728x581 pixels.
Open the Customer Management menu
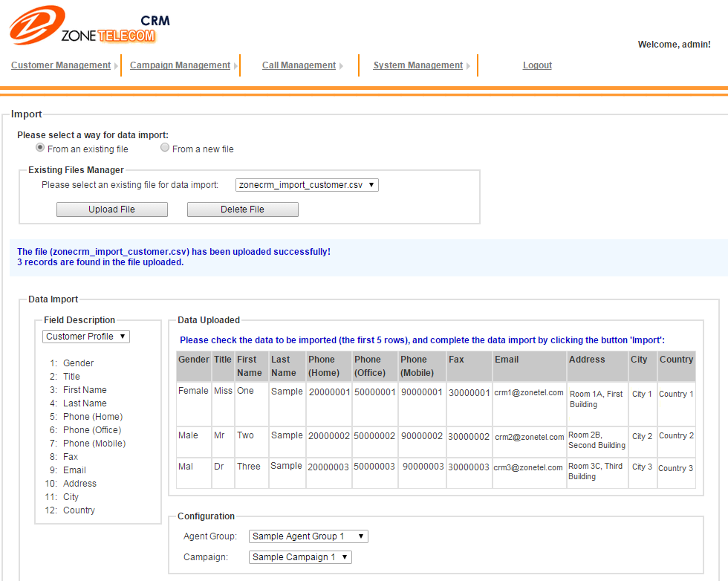click(61, 65)
